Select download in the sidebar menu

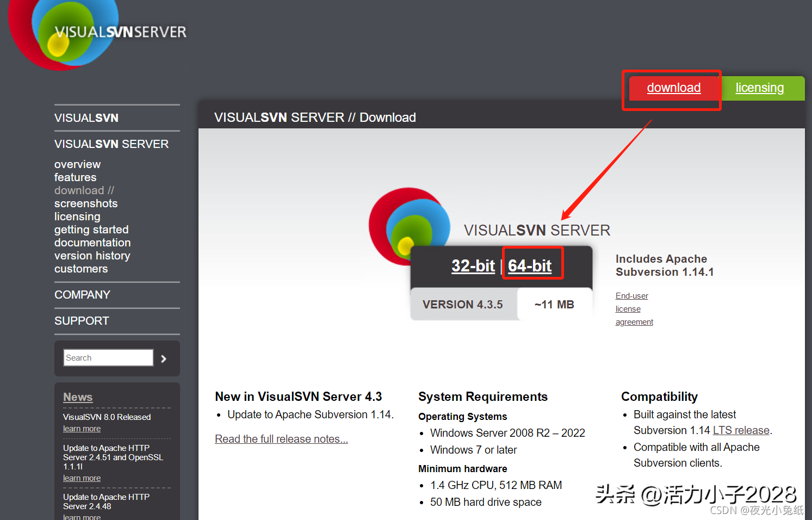tap(84, 190)
